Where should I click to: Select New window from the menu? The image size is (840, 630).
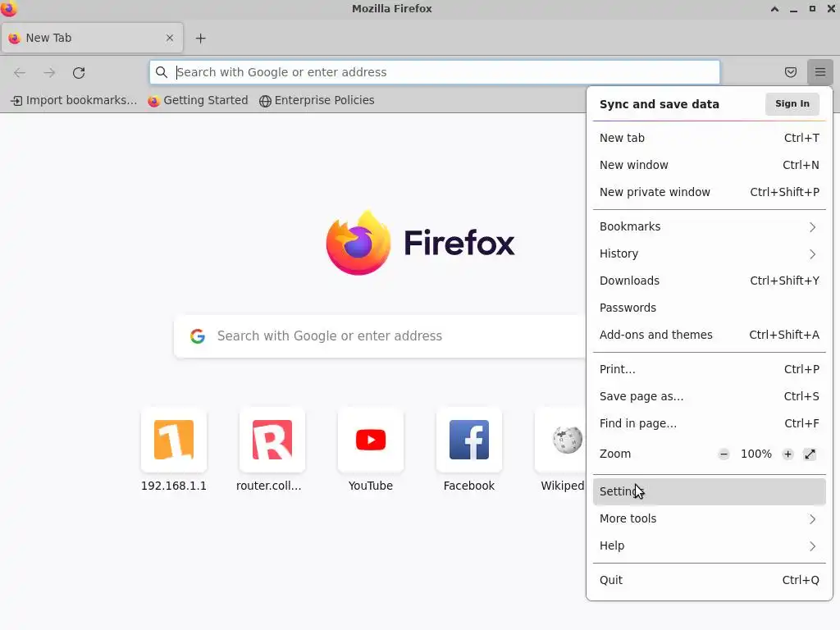(710, 165)
